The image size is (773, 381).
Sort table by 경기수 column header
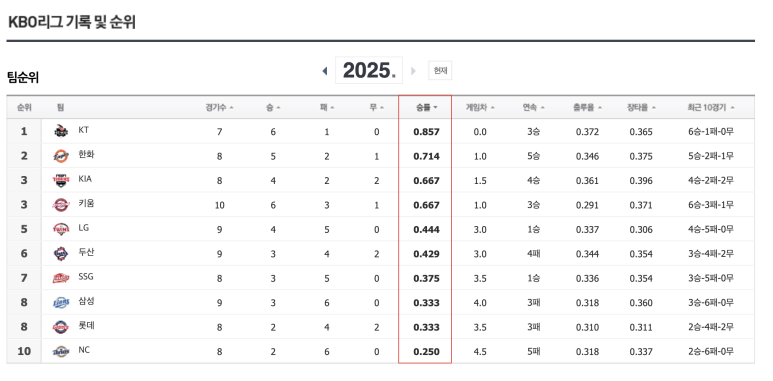[219, 107]
